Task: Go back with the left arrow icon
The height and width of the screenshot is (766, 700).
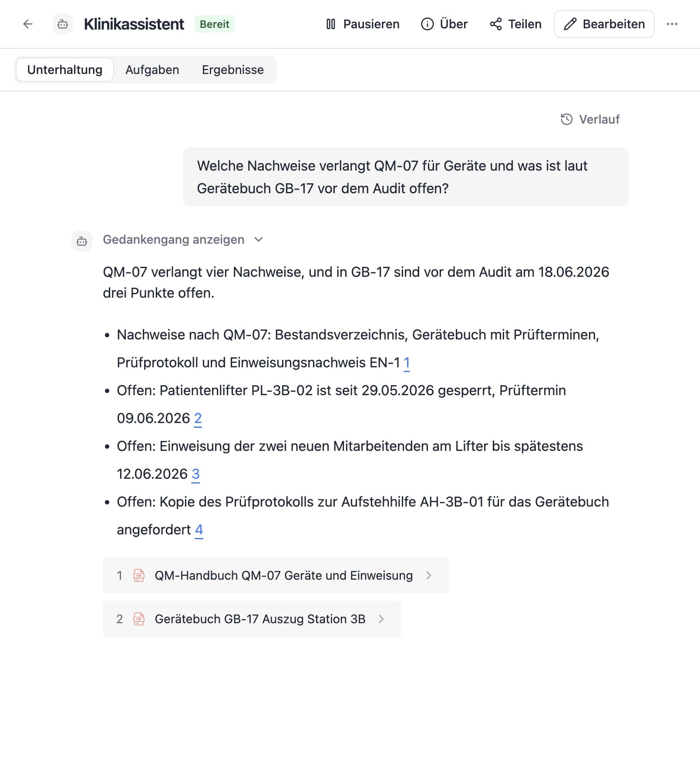Action: (28, 24)
